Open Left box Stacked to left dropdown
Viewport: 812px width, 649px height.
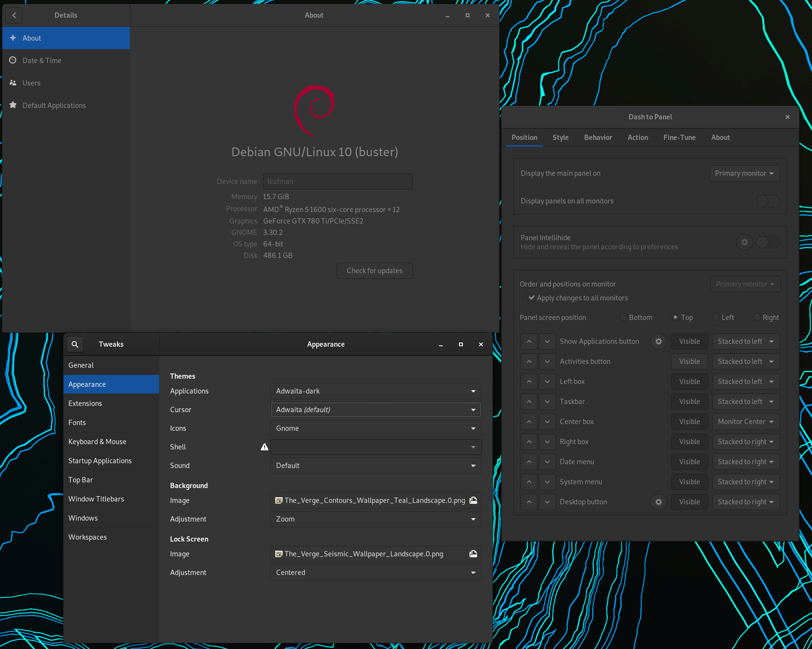click(746, 382)
